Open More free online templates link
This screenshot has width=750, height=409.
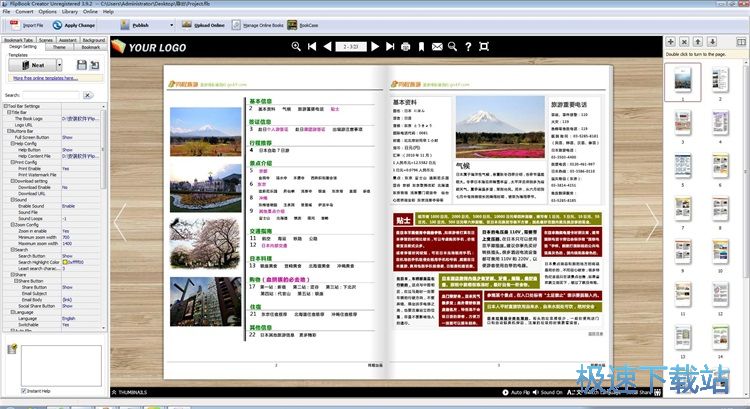[x=45, y=78]
